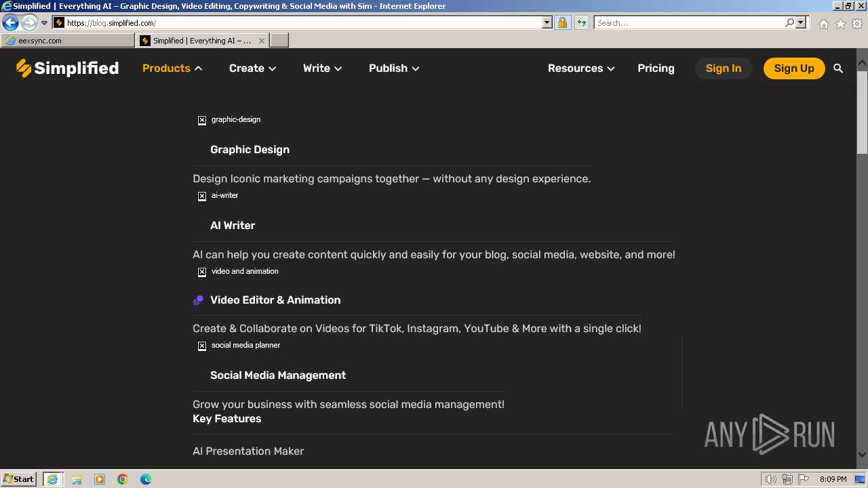Viewport: 868px width, 488px height.
Task: Click the broken graphic-design image icon
Action: pos(202,120)
